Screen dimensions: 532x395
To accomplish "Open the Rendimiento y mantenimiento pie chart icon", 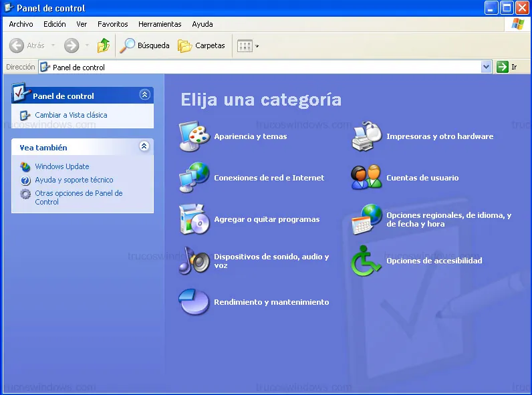I will point(194,302).
